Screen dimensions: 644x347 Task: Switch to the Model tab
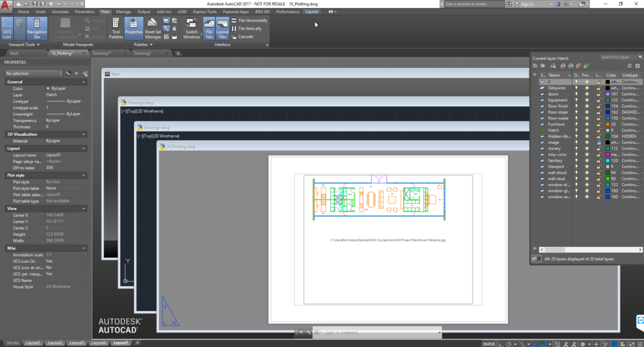coord(13,343)
